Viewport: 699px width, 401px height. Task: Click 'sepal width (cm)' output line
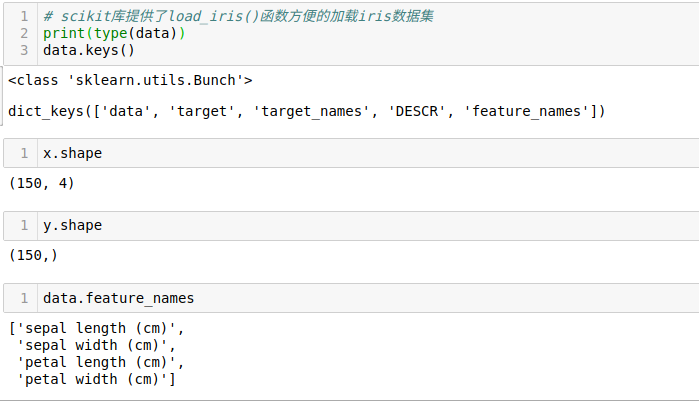click(x=96, y=345)
